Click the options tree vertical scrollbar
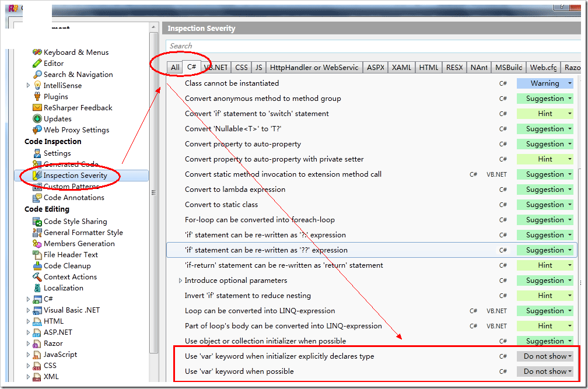Image resolution: width=588 pixels, height=389 pixels. coord(153,192)
